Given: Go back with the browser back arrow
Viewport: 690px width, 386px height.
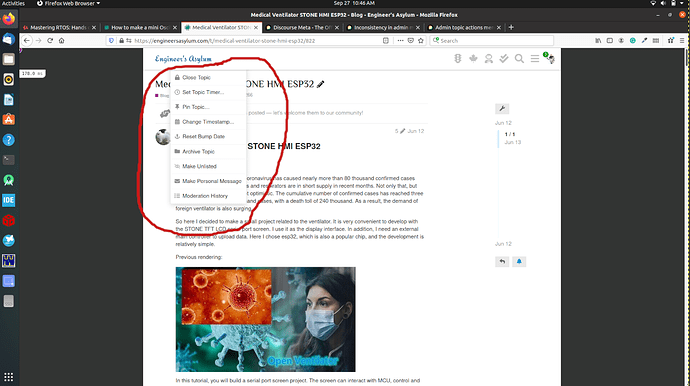Looking at the screenshot, I should pos(27,40).
